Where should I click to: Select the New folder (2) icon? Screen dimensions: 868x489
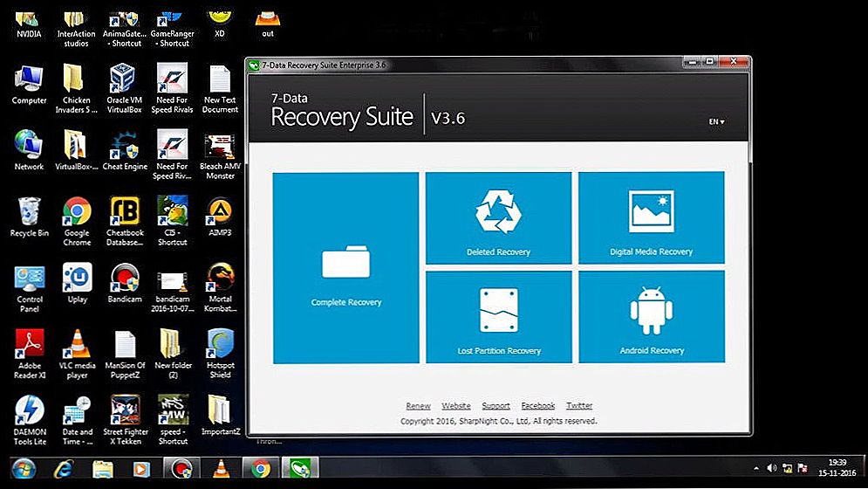[x=174, y=355]
